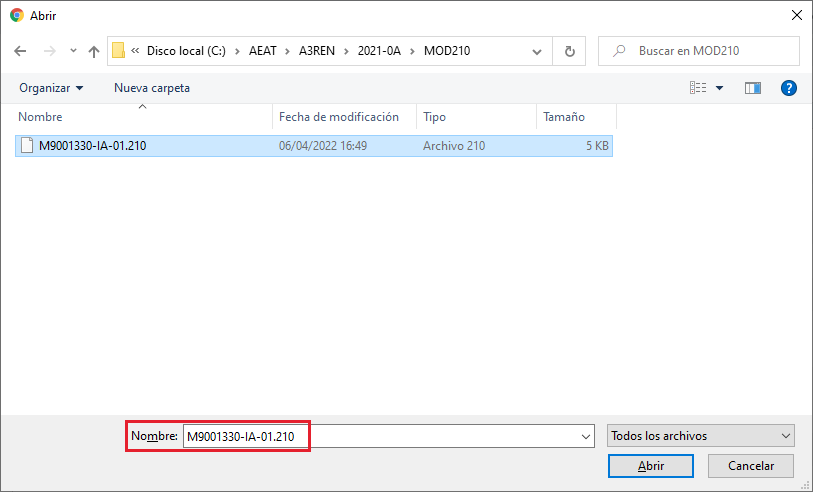Viewport: 813px width, 492px height.
Task: Expand the chevron after A3REN
Action: tap(346, 51)
